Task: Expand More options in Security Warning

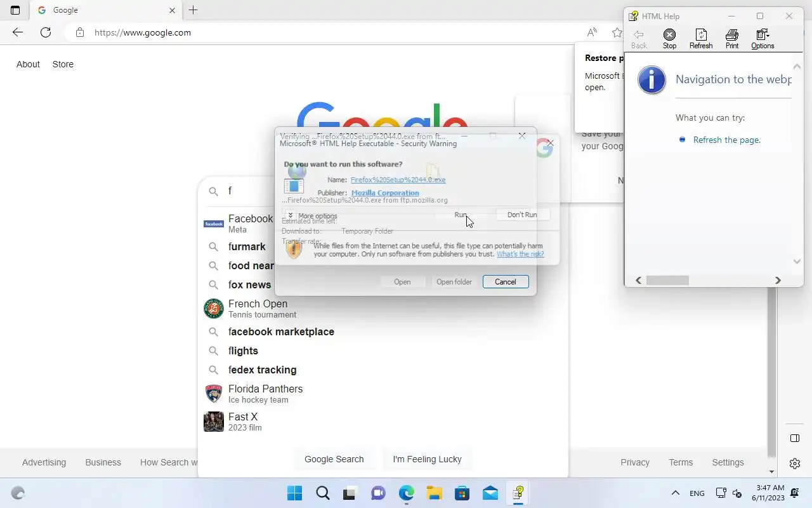Action: point(311,216)
